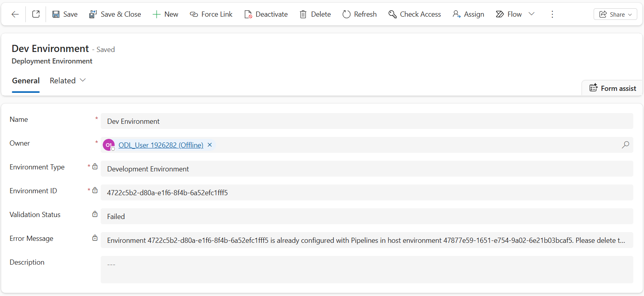644x296 pixels.
Task: Click the Error Message label
Action: coord(31,238)
